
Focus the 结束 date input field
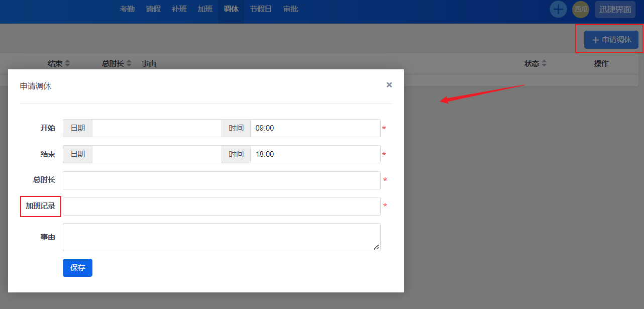coord(157,154)
